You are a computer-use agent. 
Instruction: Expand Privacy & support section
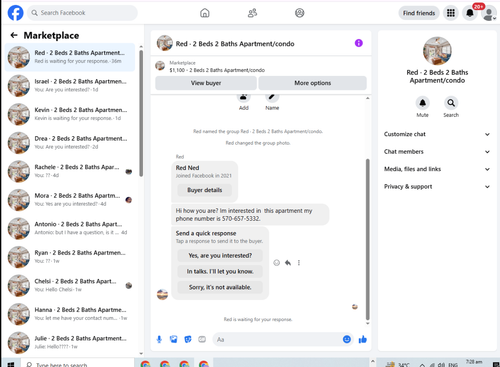(437, 186)
